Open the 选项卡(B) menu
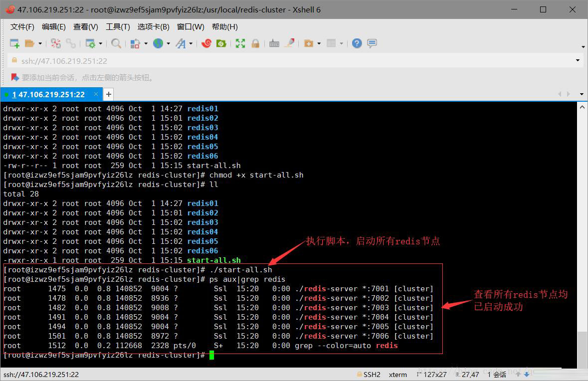 154,26
